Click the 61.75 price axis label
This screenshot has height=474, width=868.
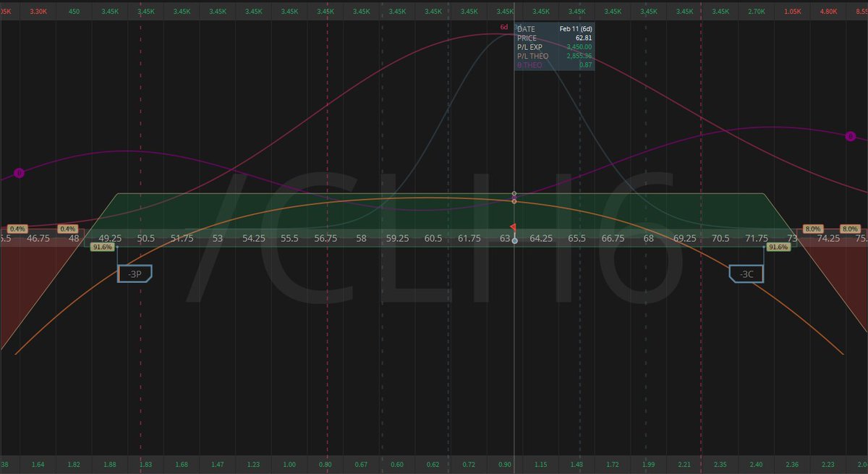point(469,237)
